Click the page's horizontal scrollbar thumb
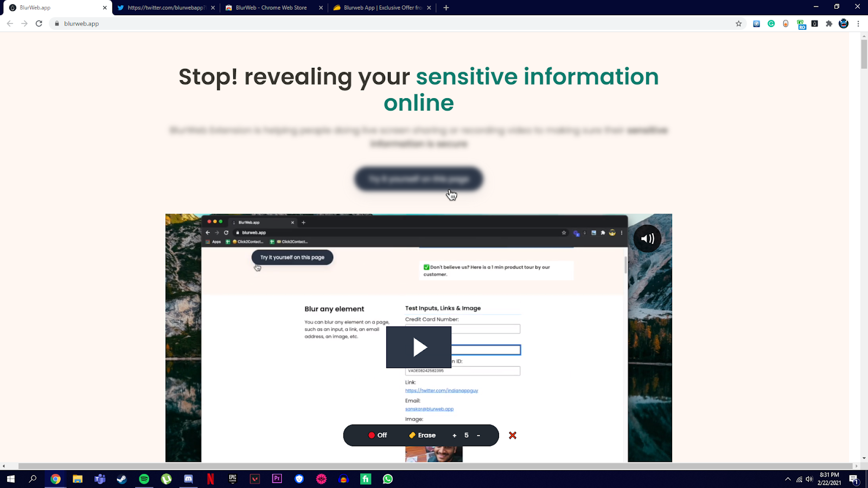Viewport: 868px width, 488px height. pos(435,466)
